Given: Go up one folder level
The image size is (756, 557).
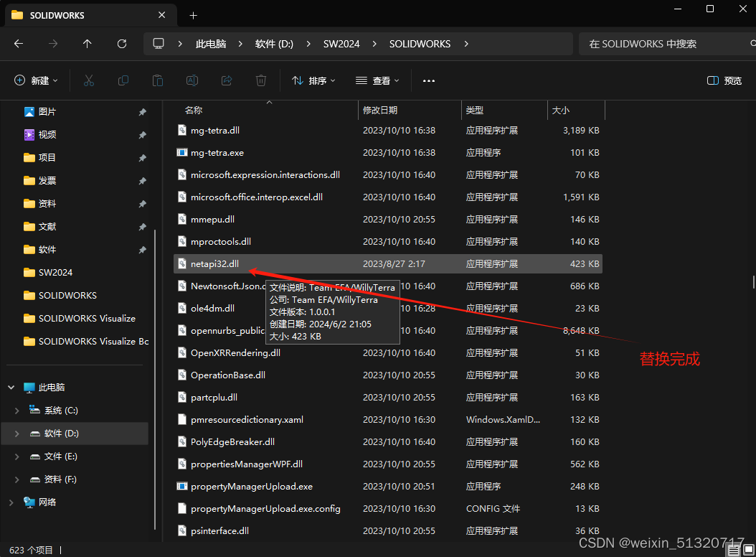Looking at the screenshot, I should (88, 44).
